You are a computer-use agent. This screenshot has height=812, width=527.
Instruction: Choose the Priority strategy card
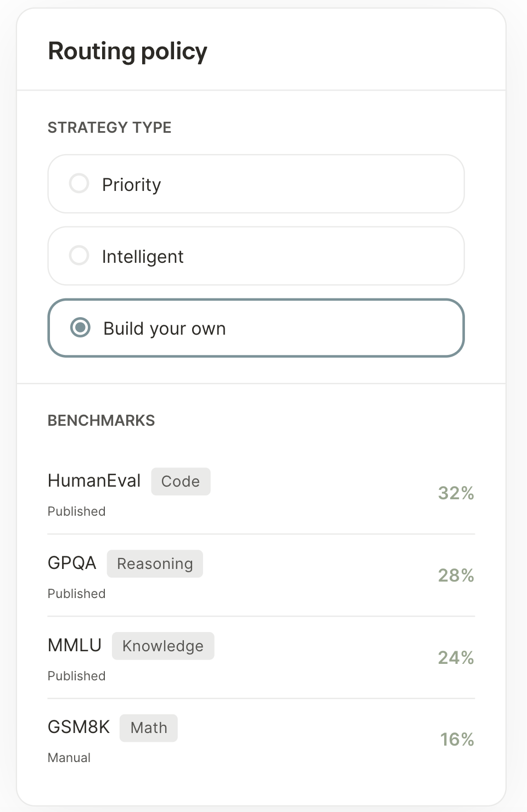256,184
